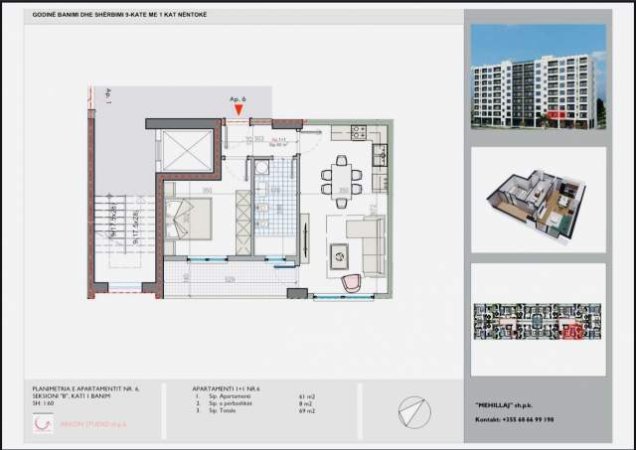This screenshot has height=450, width=636.
Task: Click the bedroom wardrobe with crosses
Action: point(243,223)
